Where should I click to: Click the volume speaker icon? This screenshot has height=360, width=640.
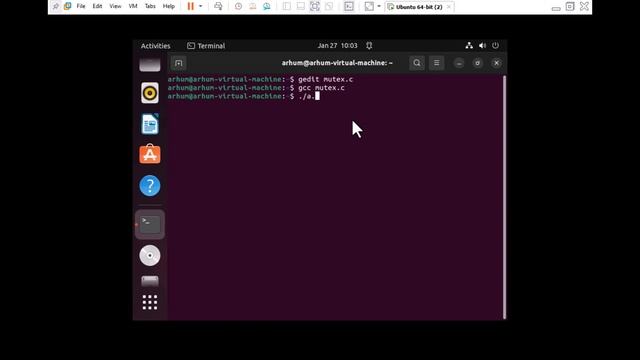(x=482, y=45)
